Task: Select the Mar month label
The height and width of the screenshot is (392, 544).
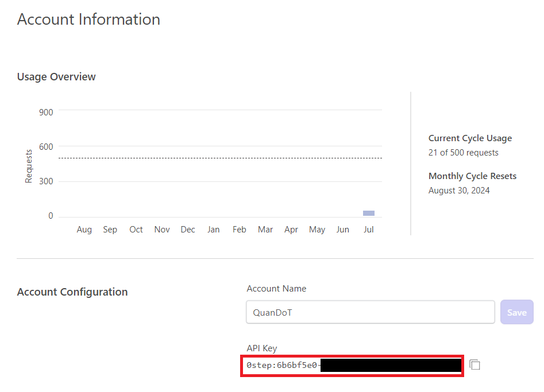Action: tap(265, 229)
